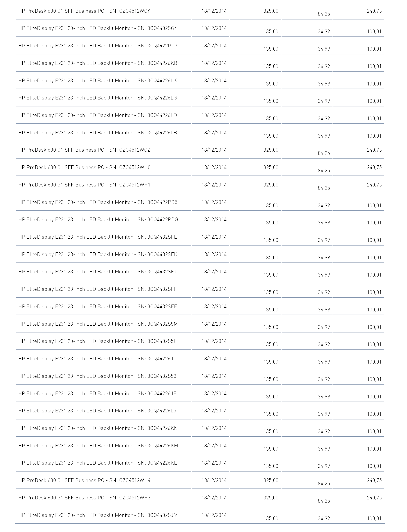Image resolution: width=407 pixels, height=532 pixels.
Task: Select the monitor row with serial 3CQ4432SFL
Action: click(x=98, y=237)
